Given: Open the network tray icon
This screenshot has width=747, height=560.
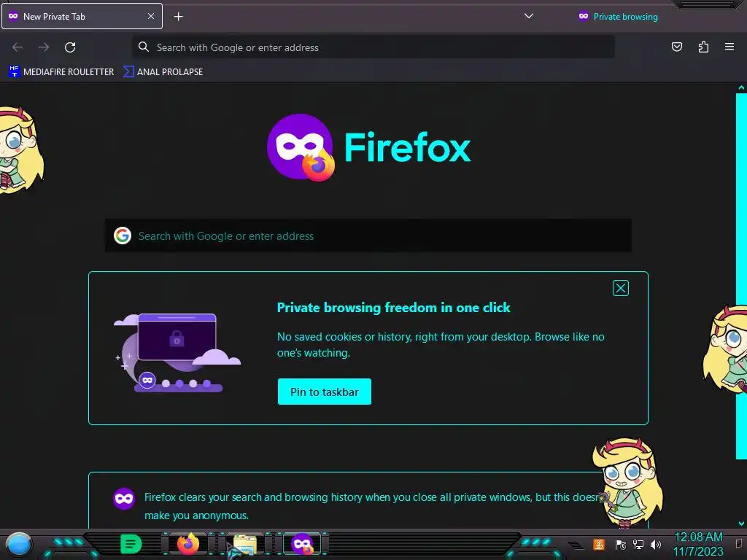Looking at the screenshot, I should [638, 544].
